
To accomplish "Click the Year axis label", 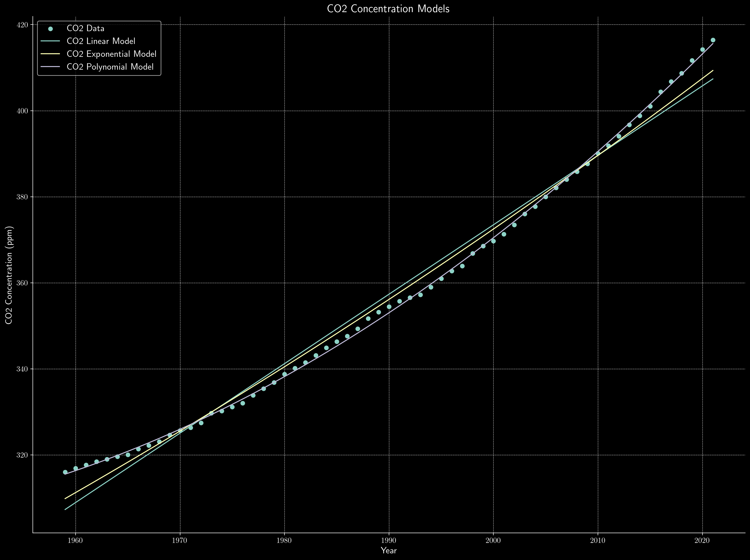I will (x=389, y=551).
